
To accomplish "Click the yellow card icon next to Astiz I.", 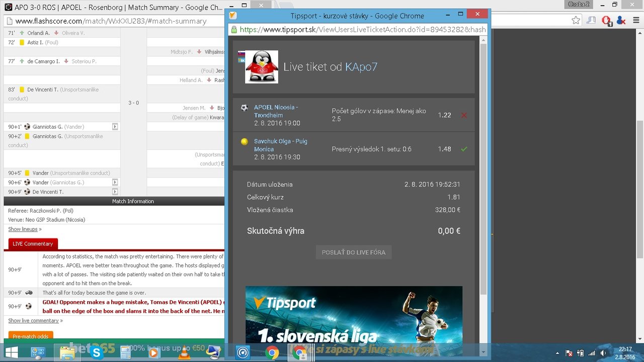I will pyautogui.click(x=22, y=43).
